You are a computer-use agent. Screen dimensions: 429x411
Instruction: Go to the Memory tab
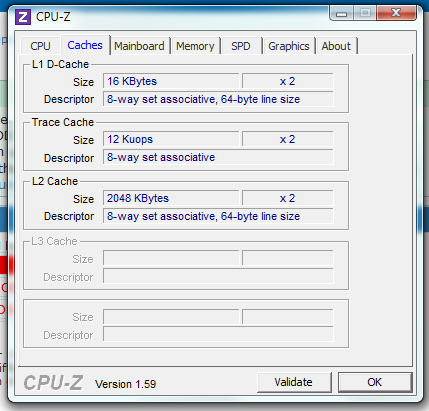click(195, 46)
